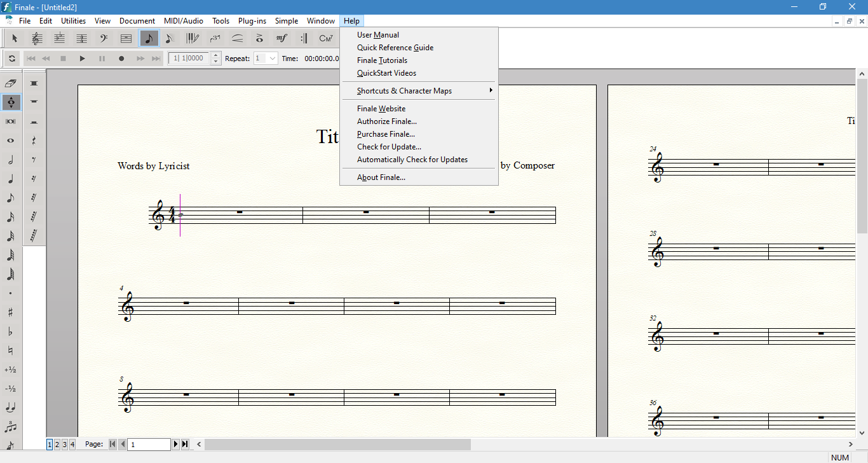Select the augmentation dot tool
Viewport: 868px width, 463px height.
[11, 293]
